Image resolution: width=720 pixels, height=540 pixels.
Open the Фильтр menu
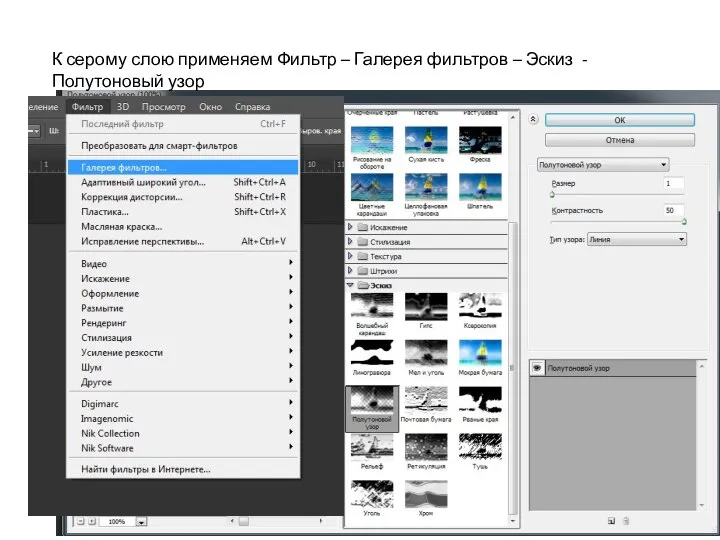pos(87,107)
